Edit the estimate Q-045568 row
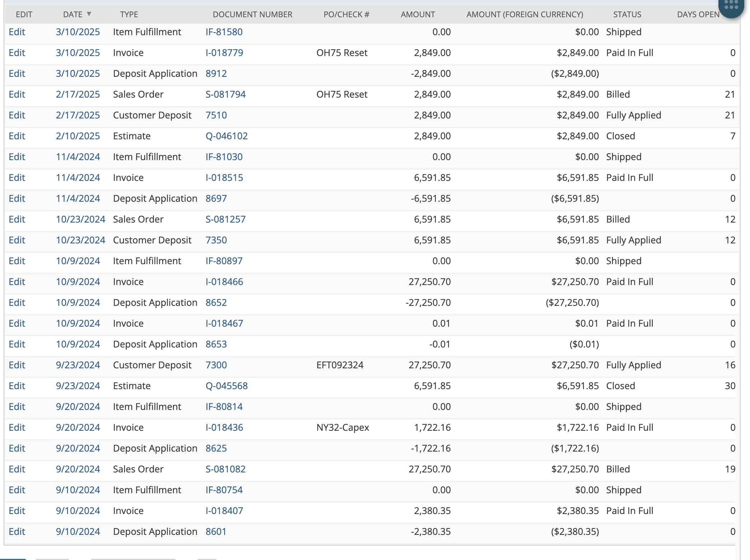750x560 pixels. [x=17, y=386]
